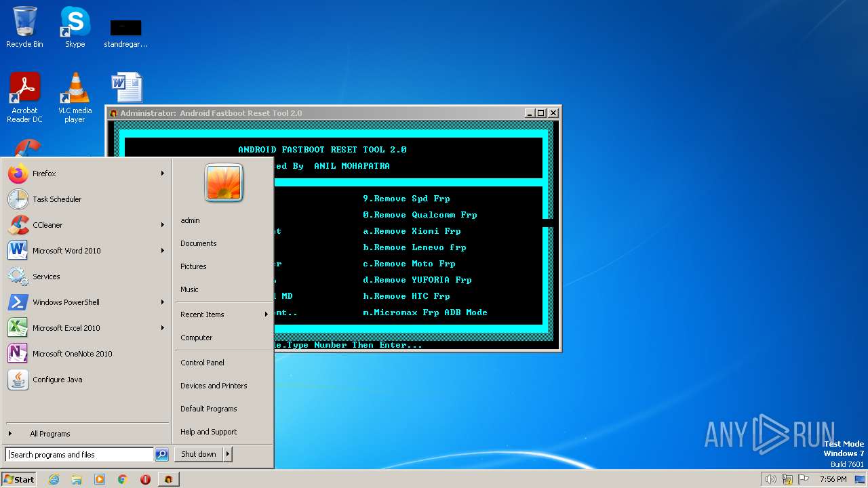This screenshot has width=868, height=488.
Task: Click the 'c.Remove Moto Frp' console line
Action: click(x=409, y=264)
